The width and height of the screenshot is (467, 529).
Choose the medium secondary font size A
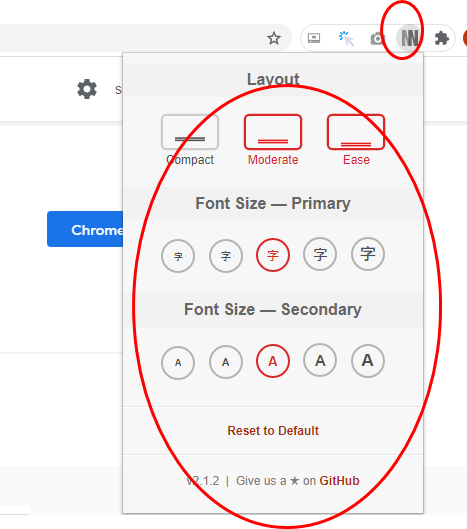(x=273, y=361)
